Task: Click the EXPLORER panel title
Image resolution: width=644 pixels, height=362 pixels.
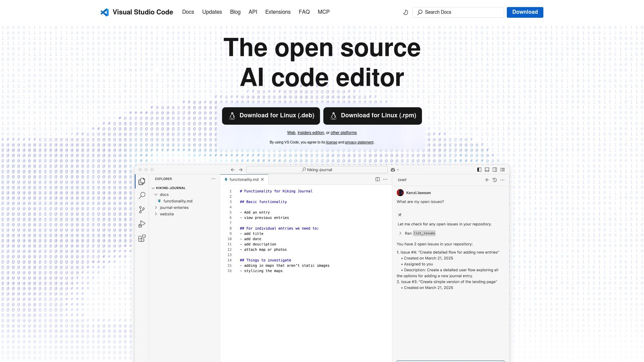Action: (x=163, y=179)
